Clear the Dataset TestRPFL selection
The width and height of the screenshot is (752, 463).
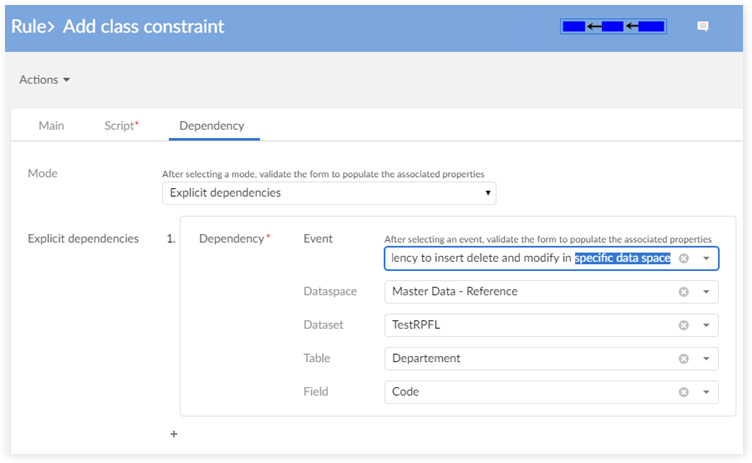[684, 325]
